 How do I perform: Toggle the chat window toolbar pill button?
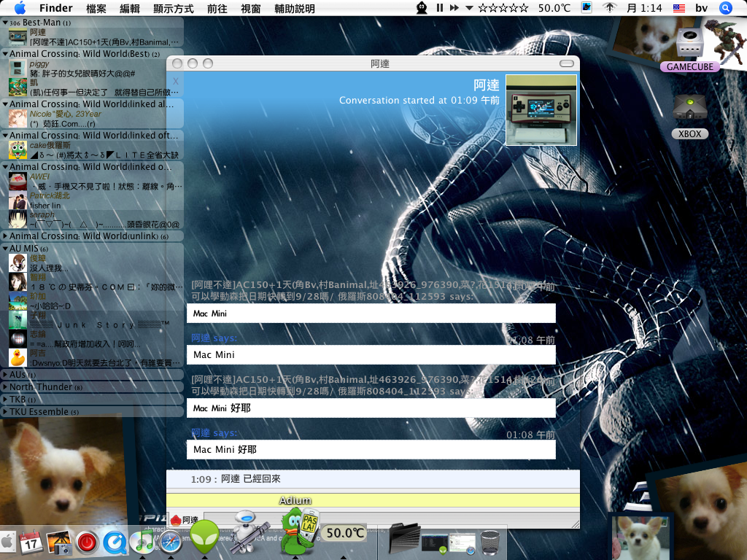(566, 63)
